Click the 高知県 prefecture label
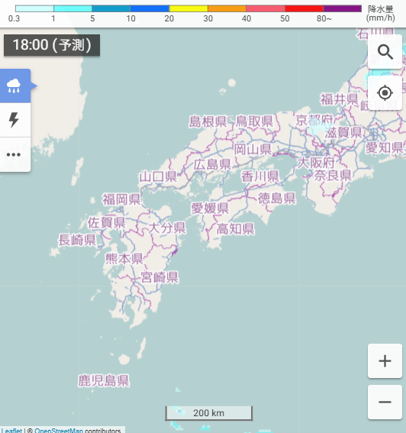 pos(235,229)
